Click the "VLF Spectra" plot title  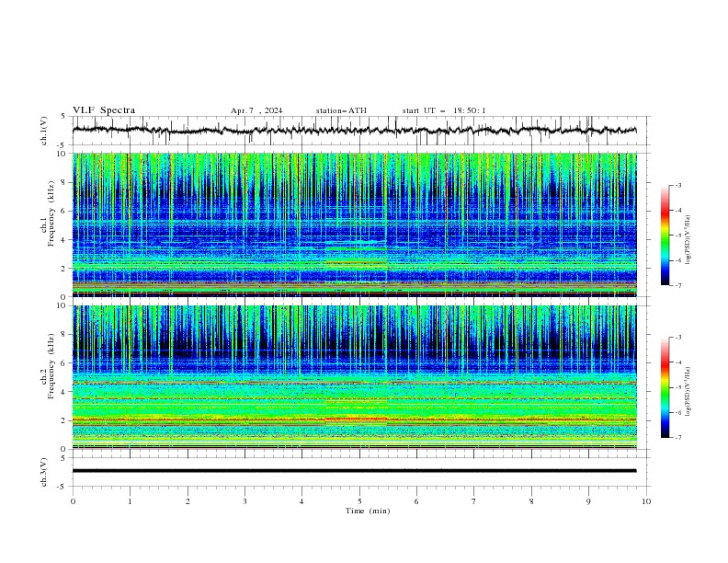click(104, 110)
